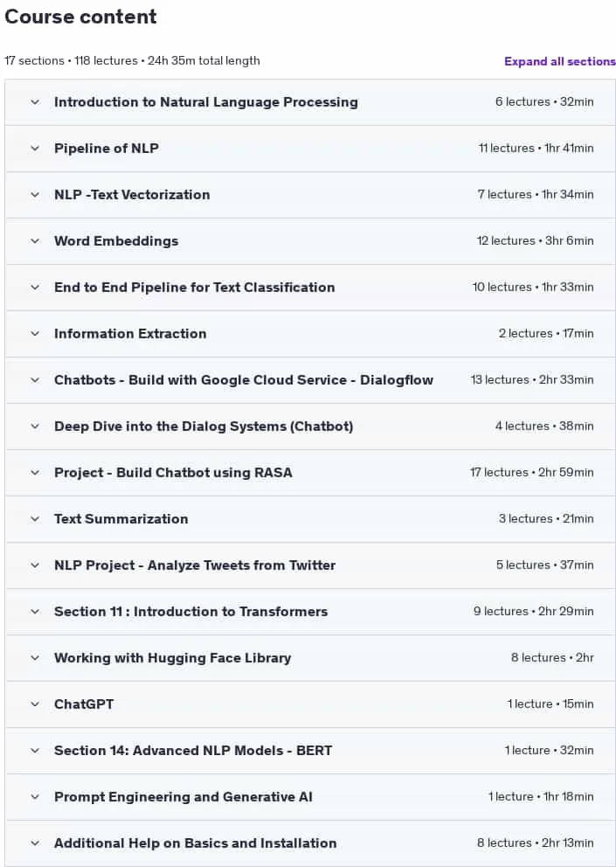Click chevron beside Chatbots Dialogflow section
Screen dimensions: 616x867
(x=35, y=380)
